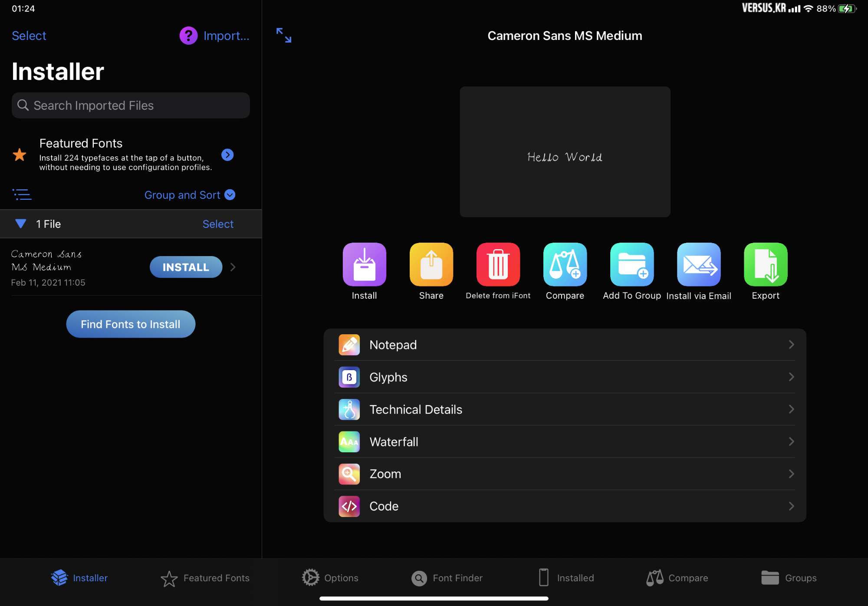Tap the yellow Share icon

click(431, 264)
